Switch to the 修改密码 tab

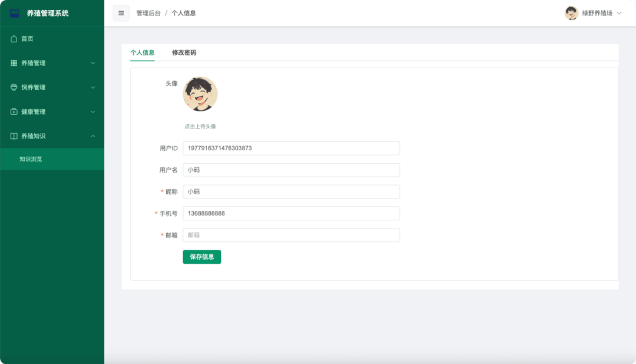tap(183, 52)
